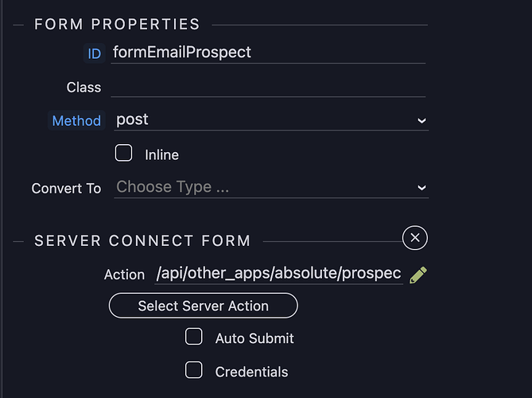This screenshot has height=398, width=532.
Task: Collapse the Server Connect Form section dash
Action: pyautogui.click(x=19, y=240)
